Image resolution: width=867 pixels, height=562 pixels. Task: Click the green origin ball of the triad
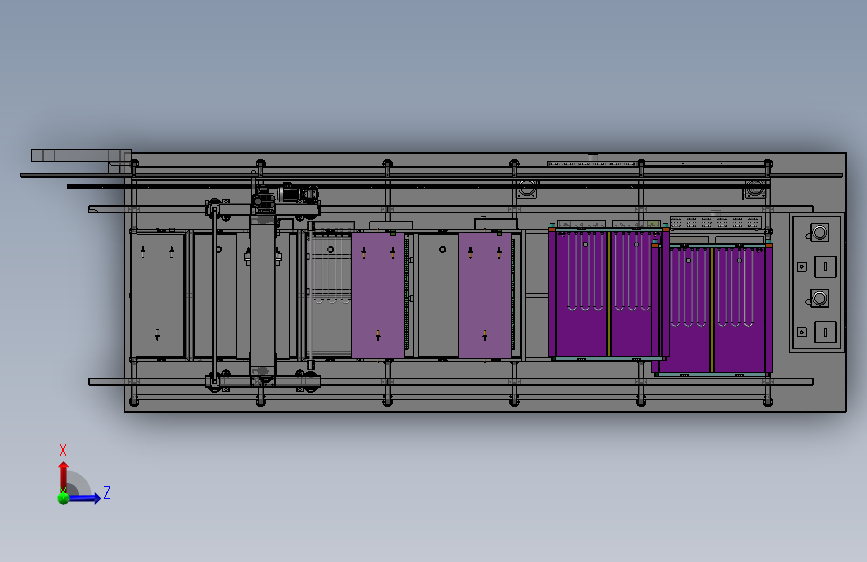click(x=63, y=498)
